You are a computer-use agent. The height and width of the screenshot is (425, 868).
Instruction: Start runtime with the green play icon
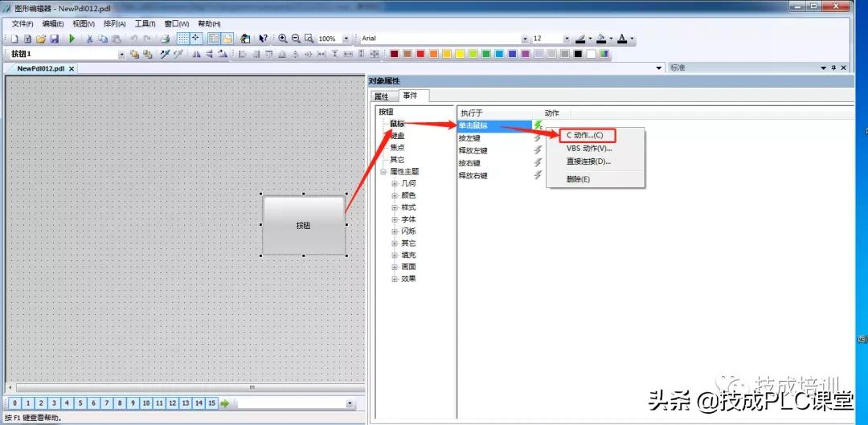coord(72,39)
